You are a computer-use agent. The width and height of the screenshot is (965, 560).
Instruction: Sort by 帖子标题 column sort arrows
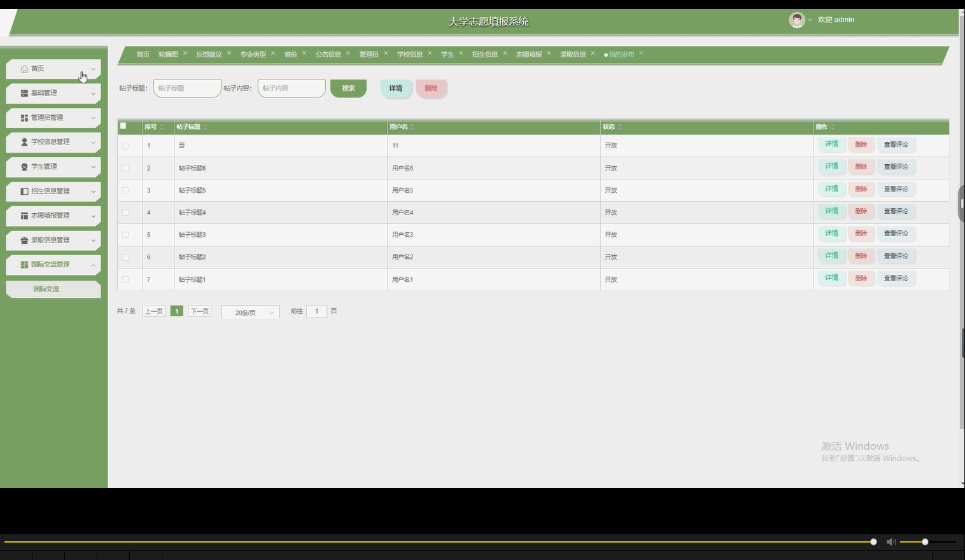(x=205, y=127)
